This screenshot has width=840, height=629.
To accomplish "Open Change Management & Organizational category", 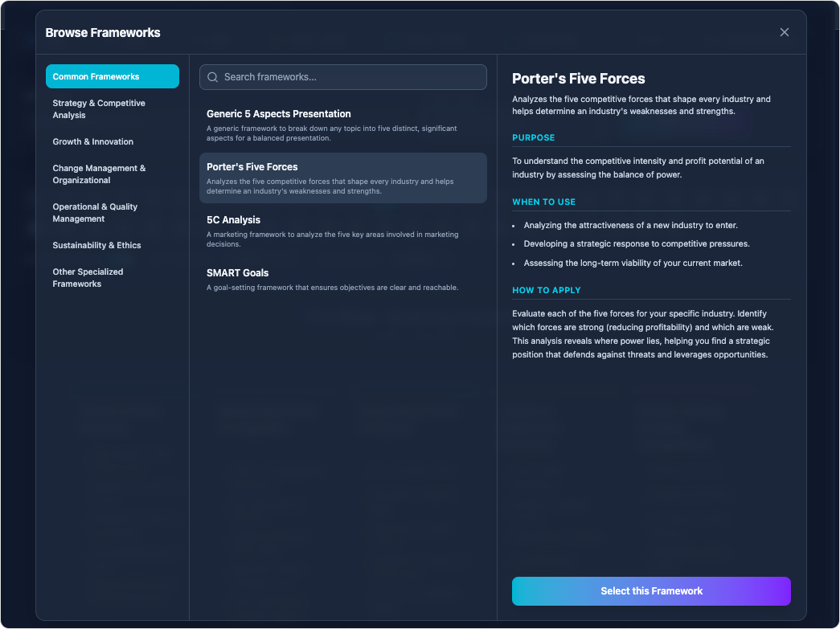I will (101, 174).
